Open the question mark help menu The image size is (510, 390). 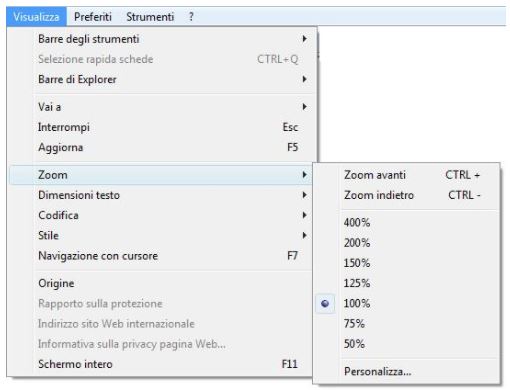click(x=191, y=17)
